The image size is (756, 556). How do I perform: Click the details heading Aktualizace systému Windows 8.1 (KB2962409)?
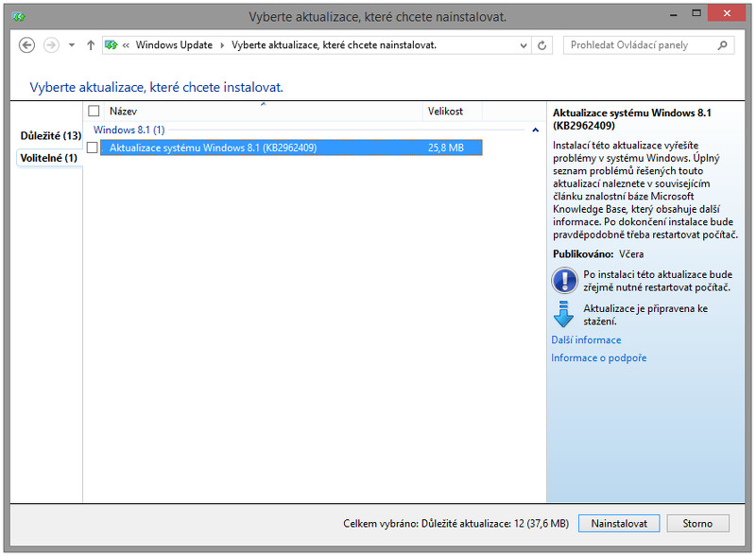pyautogui.click(x=632, y=119)
